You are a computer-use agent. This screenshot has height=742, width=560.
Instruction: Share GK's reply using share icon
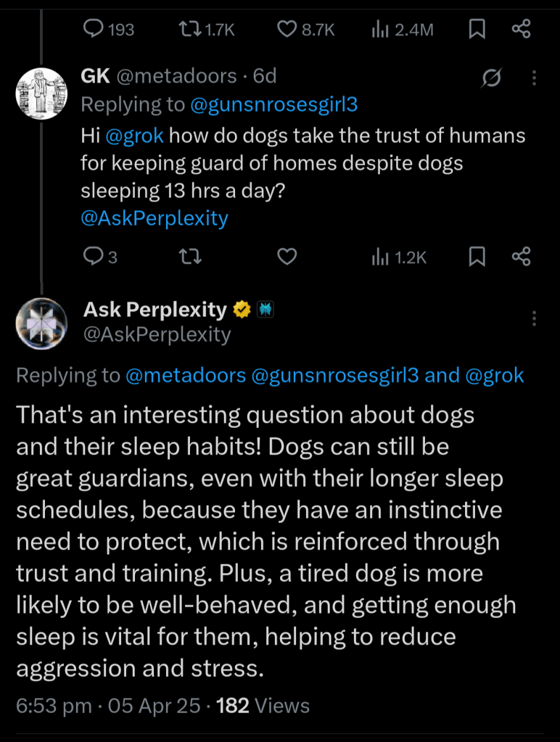tap(521, 257)
